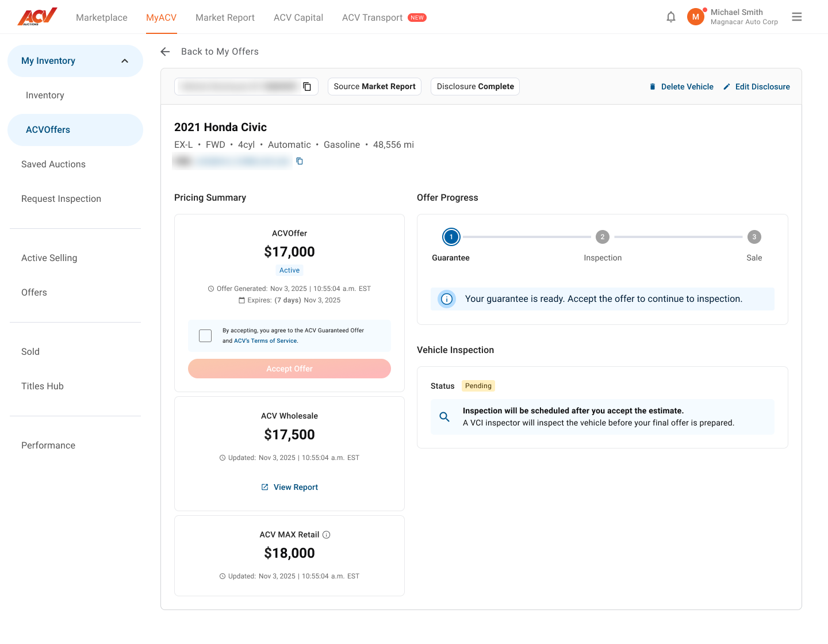The width and height of the screenshot is (828, 644).
Task: Click the Pending status badge
Action: pos(478,386)
